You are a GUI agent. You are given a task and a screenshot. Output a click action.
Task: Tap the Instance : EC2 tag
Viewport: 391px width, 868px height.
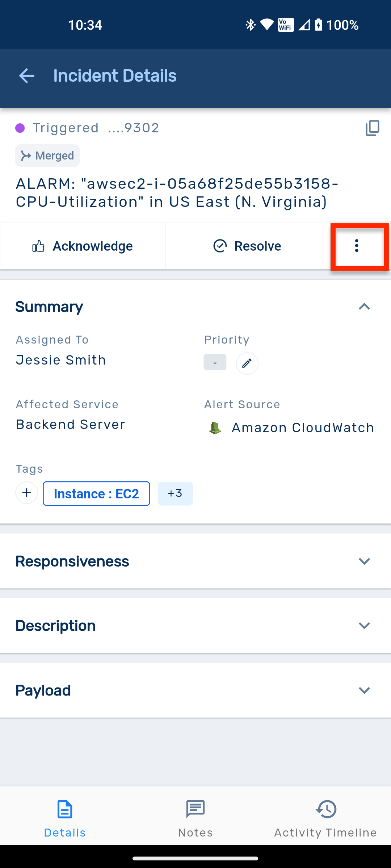[x=96, y=494]
